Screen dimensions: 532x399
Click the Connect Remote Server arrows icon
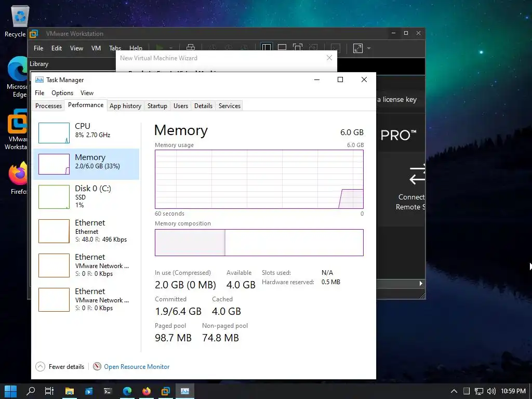click(417, 175)
